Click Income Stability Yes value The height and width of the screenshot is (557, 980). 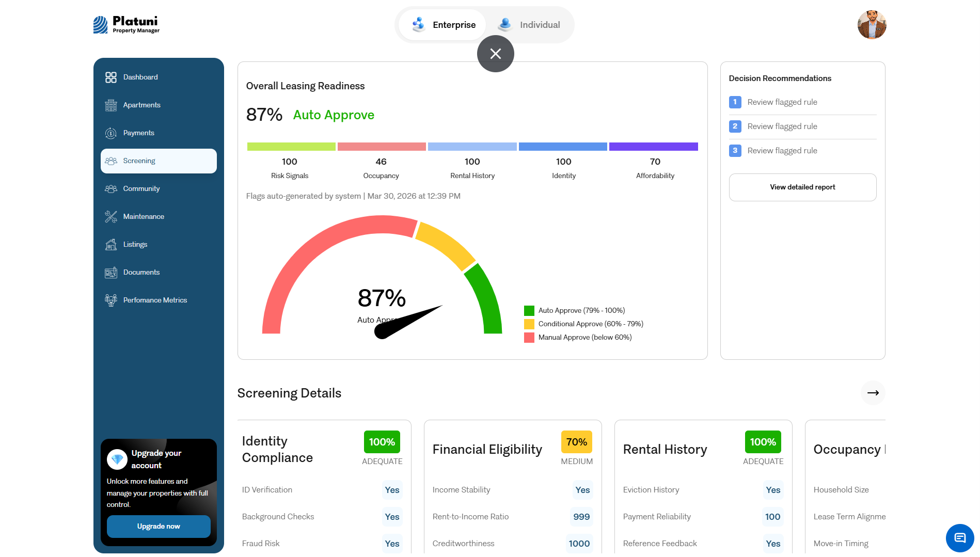point(583,490)
